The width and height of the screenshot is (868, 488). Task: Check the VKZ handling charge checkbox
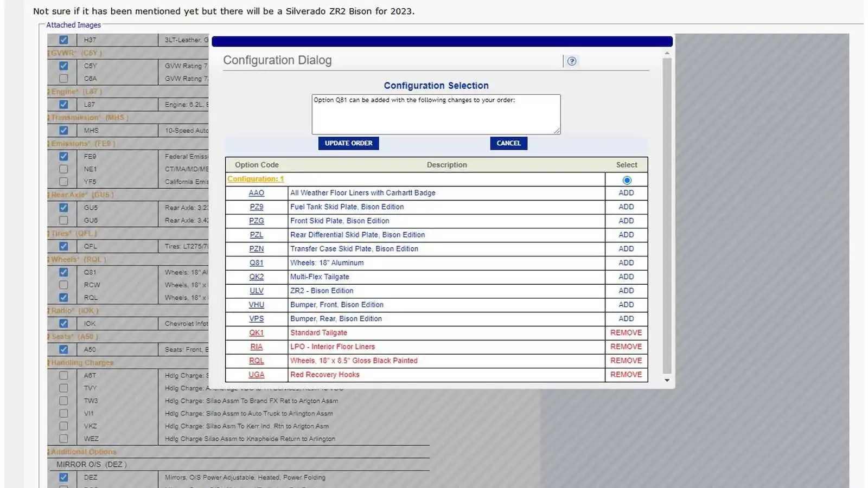click(x=63, y=426)
